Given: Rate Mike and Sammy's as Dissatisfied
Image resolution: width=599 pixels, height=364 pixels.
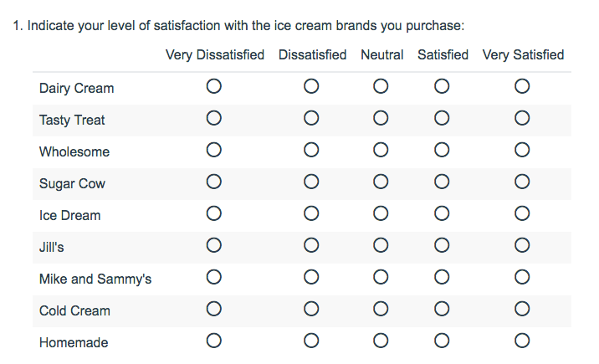Looking at the screenshot, I should pyautogui.click(x=311, y=277).
